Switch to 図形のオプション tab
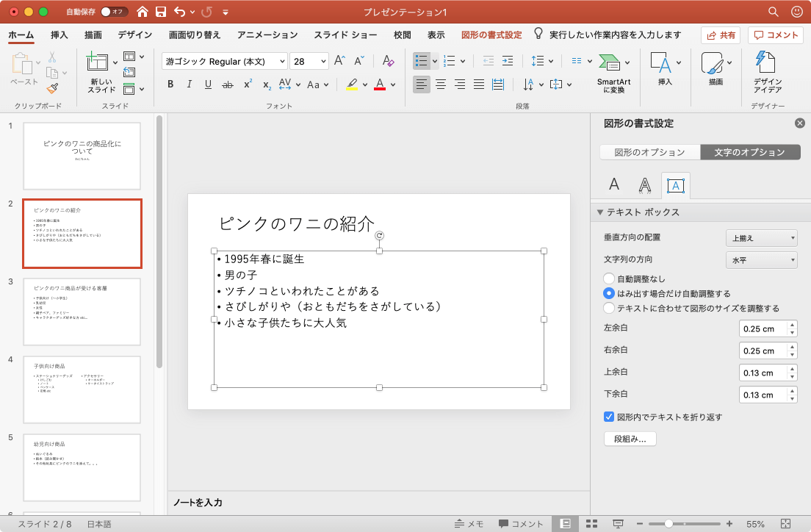This screenshot has height=532, width=811. click(x=649, y=152)
